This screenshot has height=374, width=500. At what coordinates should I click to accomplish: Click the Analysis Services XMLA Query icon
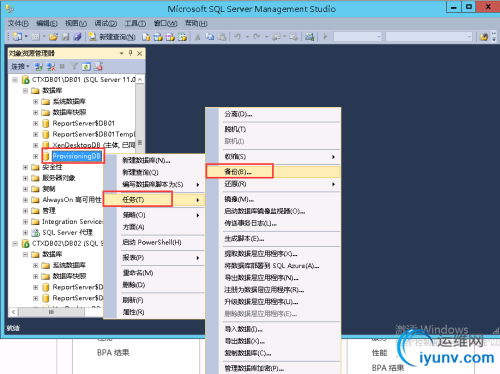coord(182,37)
